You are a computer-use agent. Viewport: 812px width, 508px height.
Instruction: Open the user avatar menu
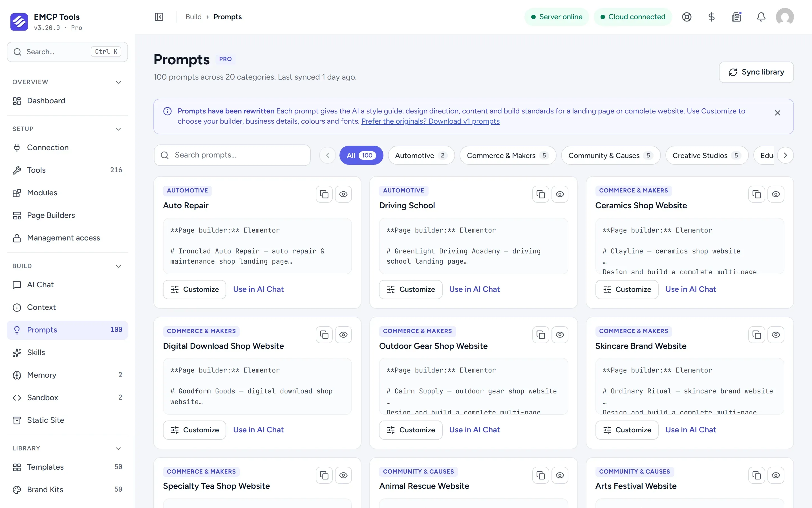784,17
